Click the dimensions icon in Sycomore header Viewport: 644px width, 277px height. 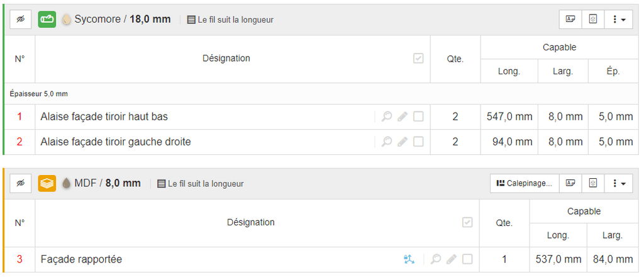592,20
